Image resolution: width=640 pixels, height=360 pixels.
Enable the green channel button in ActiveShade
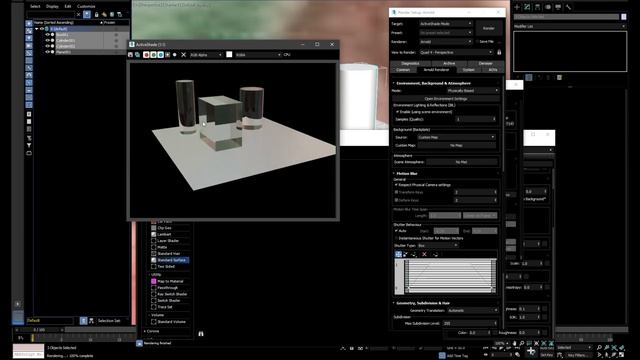coord(153,55)
